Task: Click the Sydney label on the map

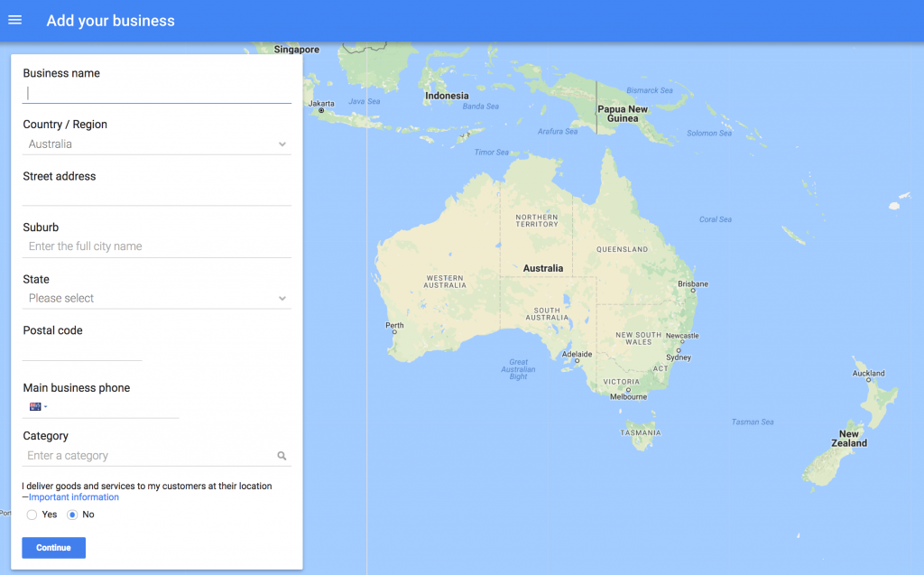Action: pos(679,357)
